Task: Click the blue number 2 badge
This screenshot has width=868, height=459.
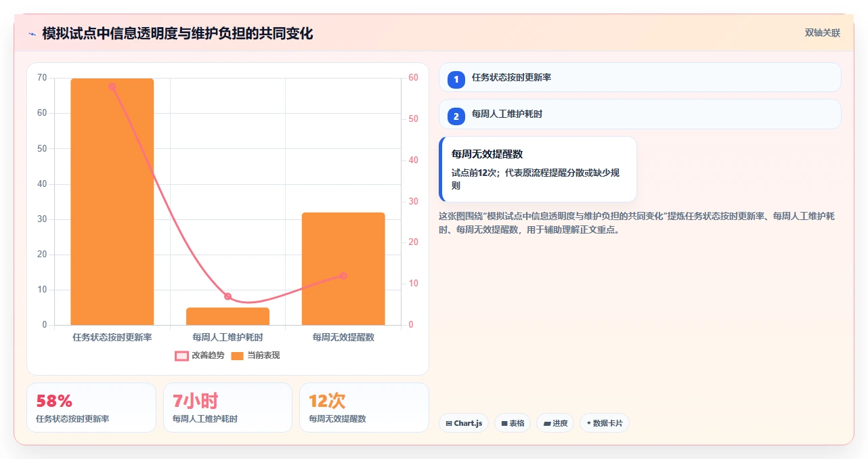Action: 456,116
